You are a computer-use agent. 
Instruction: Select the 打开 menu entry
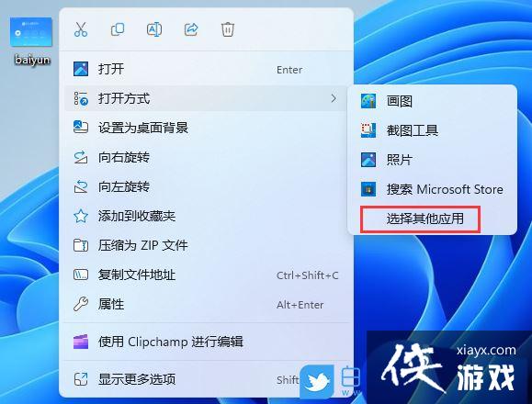[206, 69]
